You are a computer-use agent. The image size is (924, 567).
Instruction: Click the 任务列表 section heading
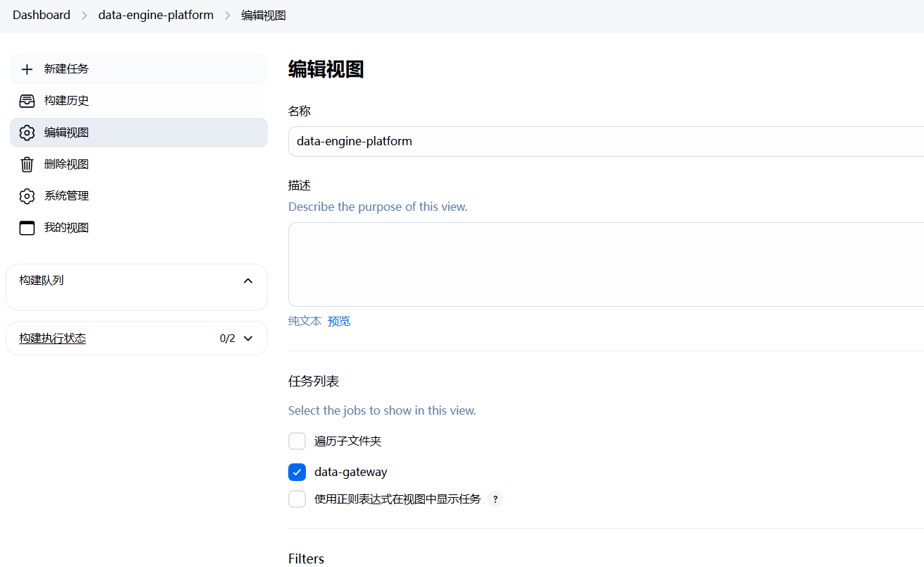[x=314, y=382]
